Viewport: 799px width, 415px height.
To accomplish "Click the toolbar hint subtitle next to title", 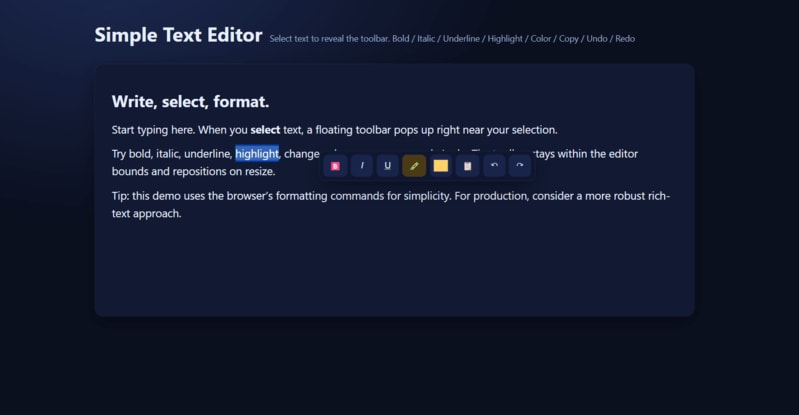I will click(x=452, y=39).
